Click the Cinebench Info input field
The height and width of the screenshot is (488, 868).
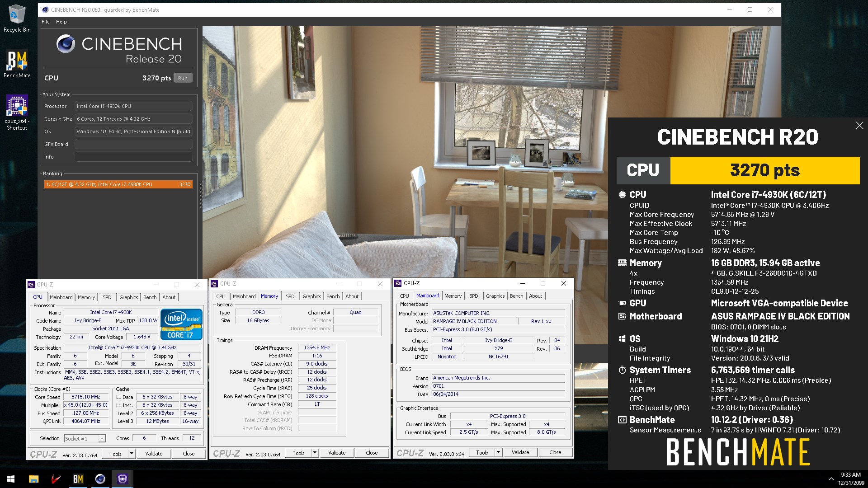(x=133, y=157)
